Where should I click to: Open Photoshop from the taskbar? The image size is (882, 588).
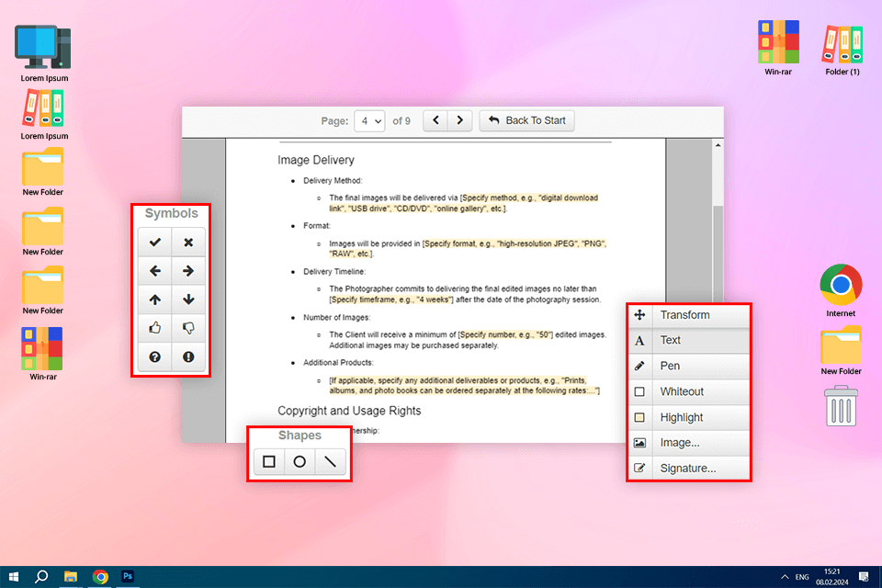128,577
